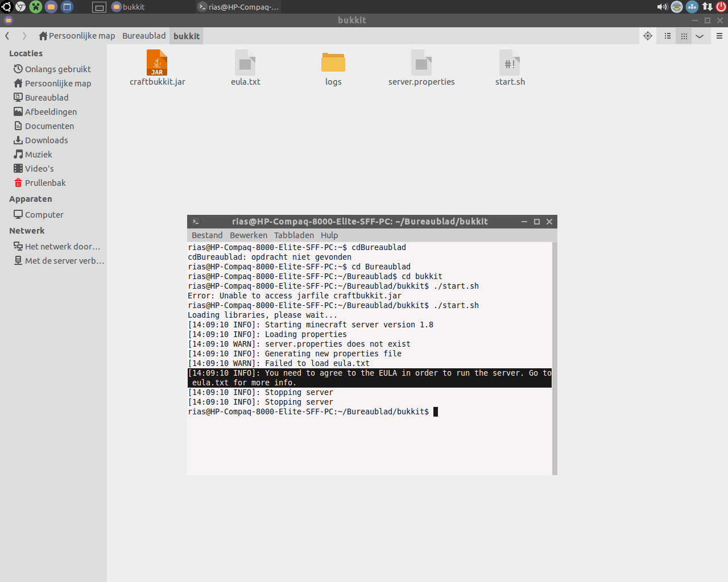The width and height of the screenshot is (728, 582).
Task: Open the network connections indicator
Action: pyautogui.click(x=707, y=7)
